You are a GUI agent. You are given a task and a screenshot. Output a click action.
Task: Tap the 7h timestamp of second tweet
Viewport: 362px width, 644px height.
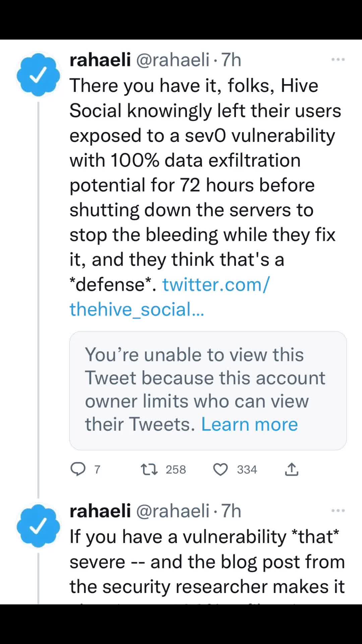pos(231,511)
